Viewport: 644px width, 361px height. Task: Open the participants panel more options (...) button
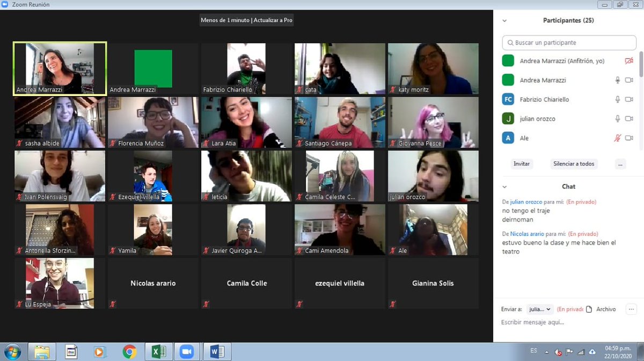coord(621,164)
